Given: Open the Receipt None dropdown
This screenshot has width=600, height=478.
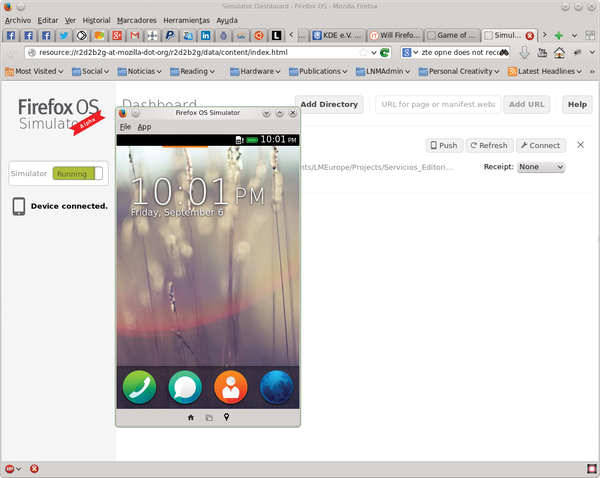Looking at the screenshot, I should point(541,167).
